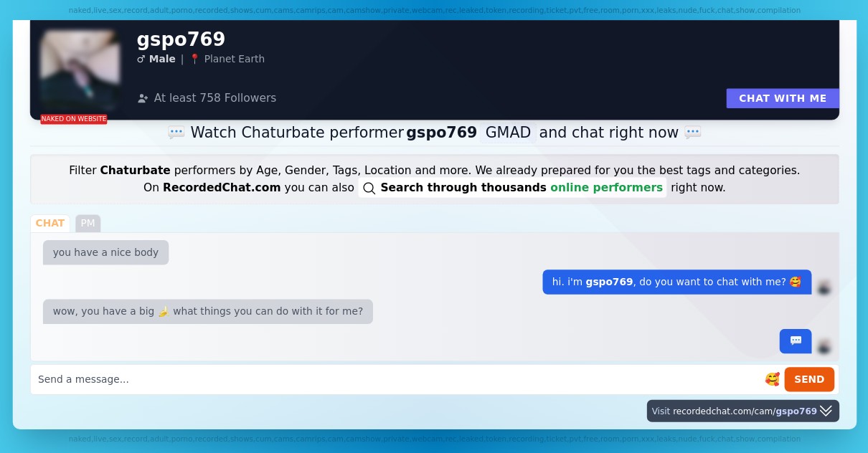Click the 'hi. i'm gspo769' blue message
The height and width of the screenshot is (453, 868).
point(676,282)
